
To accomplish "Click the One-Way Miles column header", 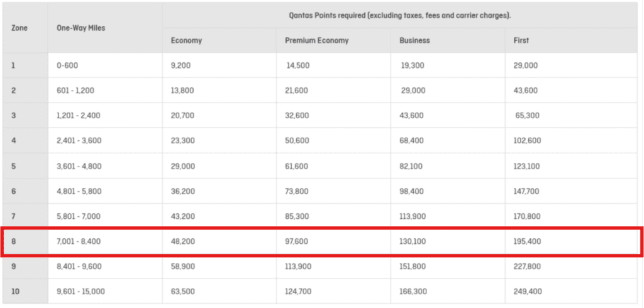I will pyautogui.click(x=105, y=28).
